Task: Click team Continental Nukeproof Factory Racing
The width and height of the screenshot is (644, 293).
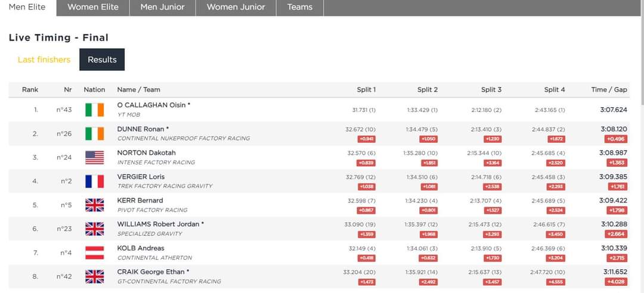Action: click(184, 139)
